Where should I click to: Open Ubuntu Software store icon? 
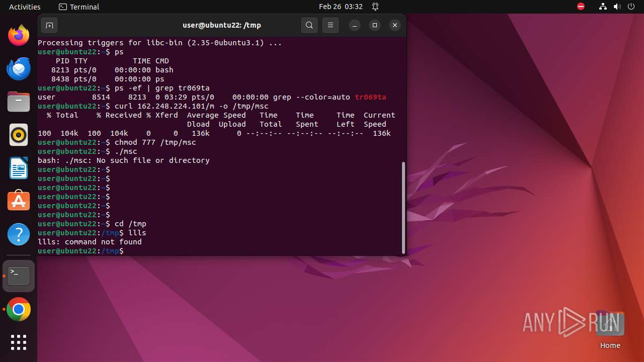pyautogui.click(x=19, y=201)
